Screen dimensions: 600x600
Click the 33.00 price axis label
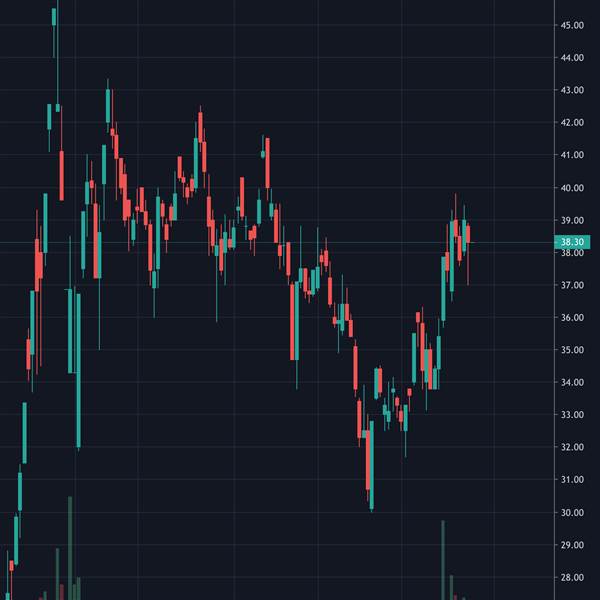(572, 415)
